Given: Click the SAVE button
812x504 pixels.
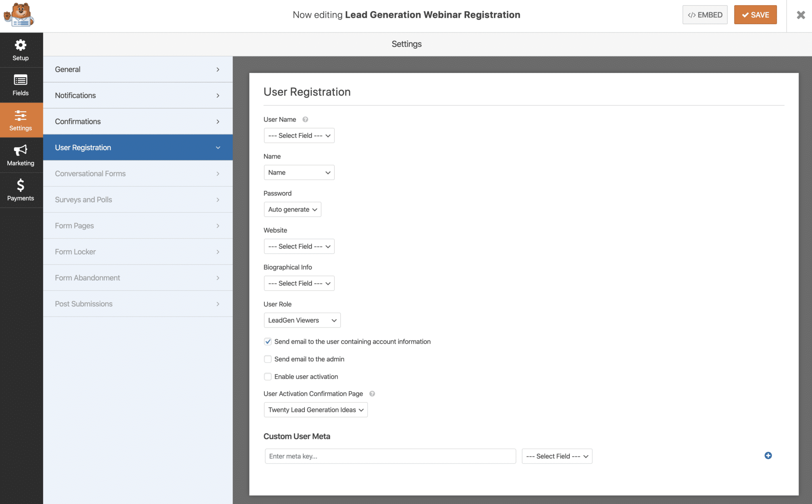Looking at the screenshot, I should point(755,15).
